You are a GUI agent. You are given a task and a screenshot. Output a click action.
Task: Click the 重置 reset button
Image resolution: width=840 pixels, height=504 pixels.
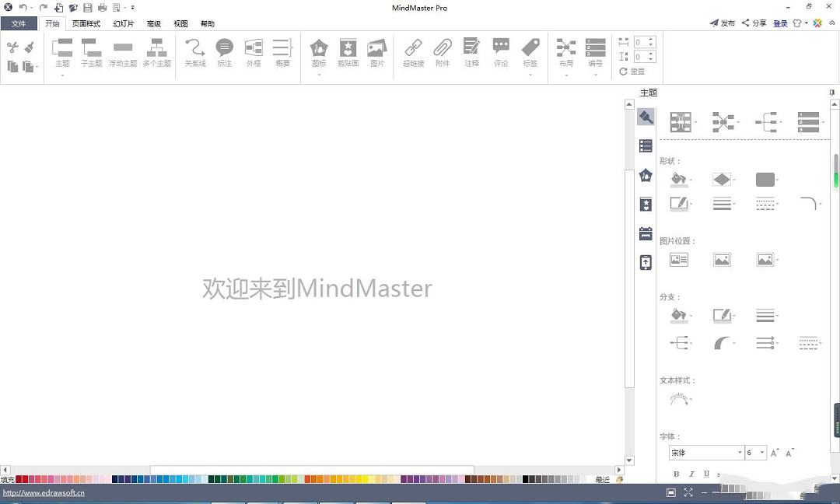(632, 72)
